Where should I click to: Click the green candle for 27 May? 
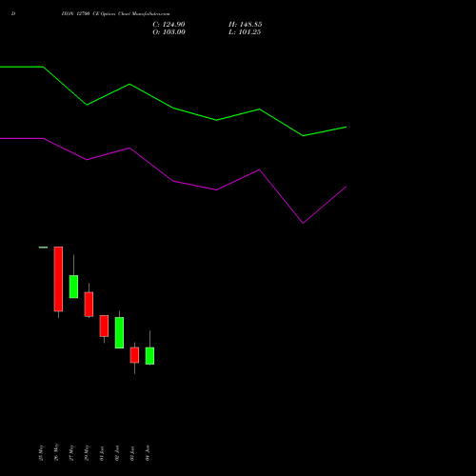[x=73, y=287]
